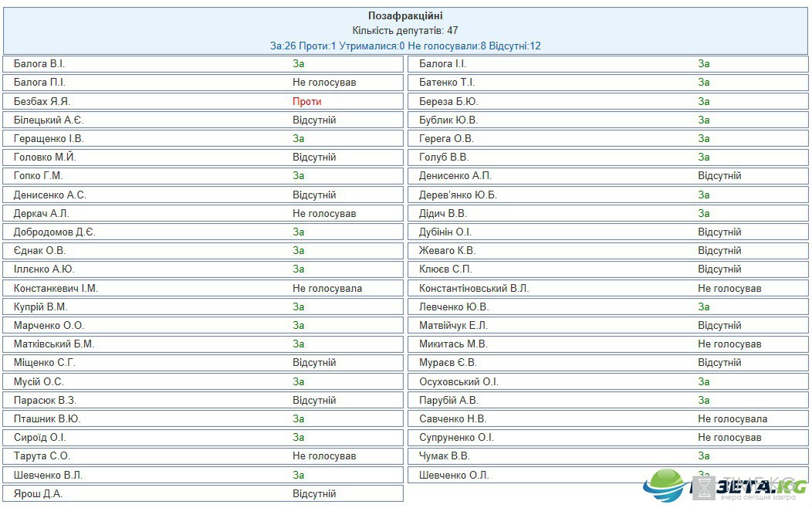The width and height of the screenshot is (812, 508).
Task: Click "Не голосував" in Константіновський В.Л. row
Action: click(729, 289)
